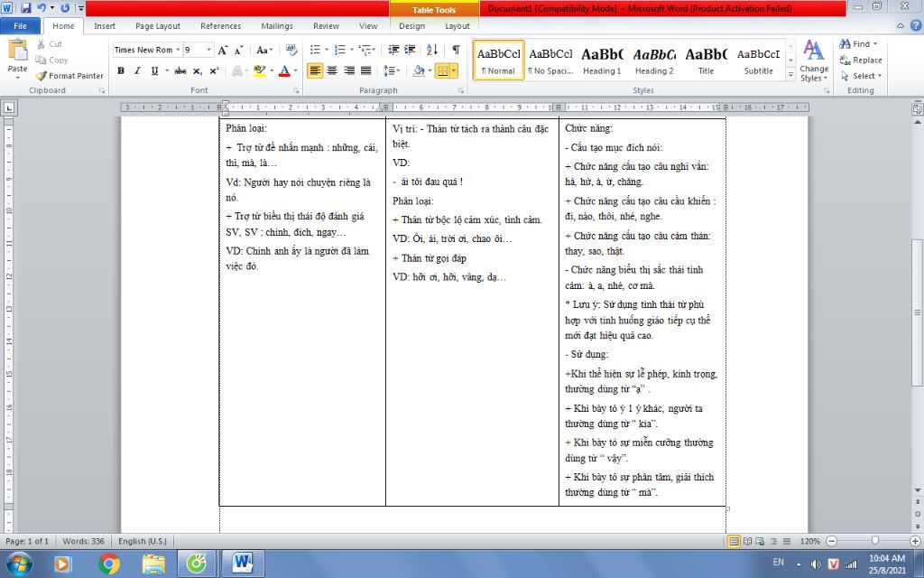
Task: Click Cut in the Clipboard group
Action: (49, 43)
